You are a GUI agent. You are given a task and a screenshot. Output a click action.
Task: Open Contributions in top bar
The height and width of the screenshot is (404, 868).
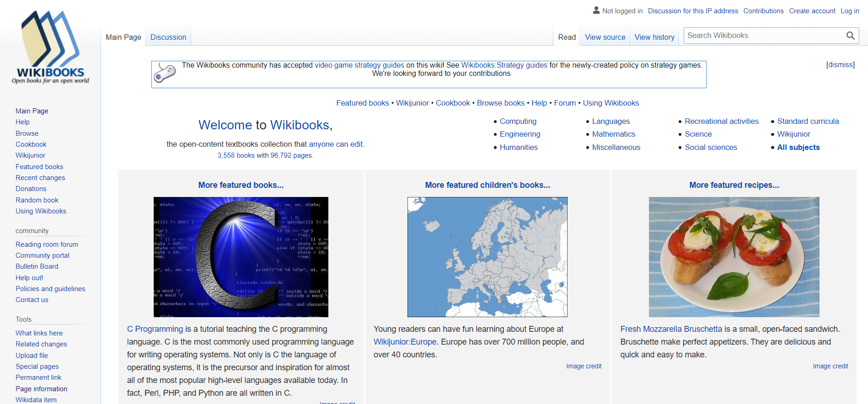click(763, 11)
